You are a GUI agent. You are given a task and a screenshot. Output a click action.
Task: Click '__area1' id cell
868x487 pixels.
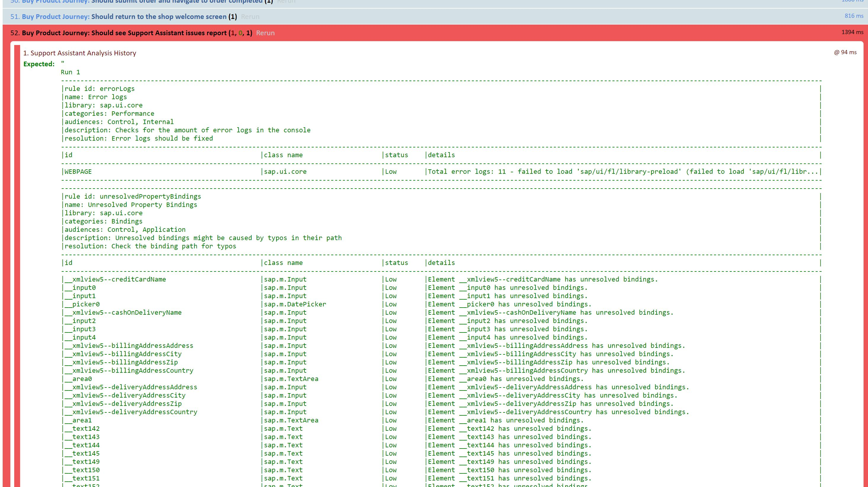point(78,420)
